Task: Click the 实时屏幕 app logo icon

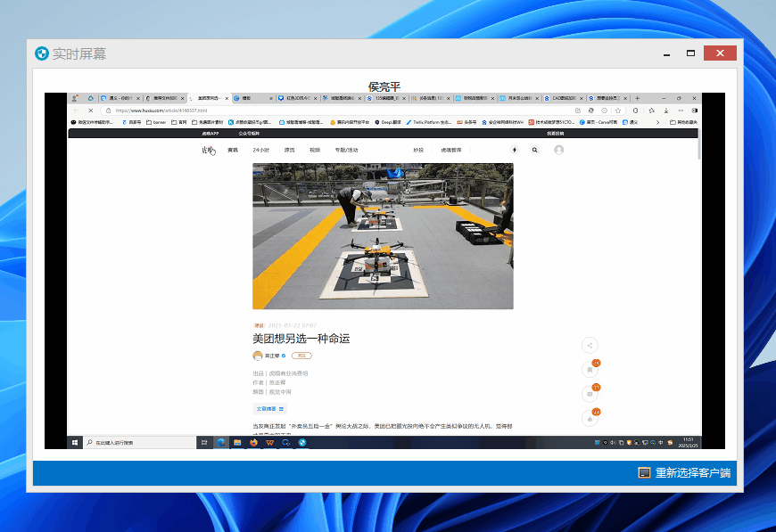Action: tap(41, 53)
